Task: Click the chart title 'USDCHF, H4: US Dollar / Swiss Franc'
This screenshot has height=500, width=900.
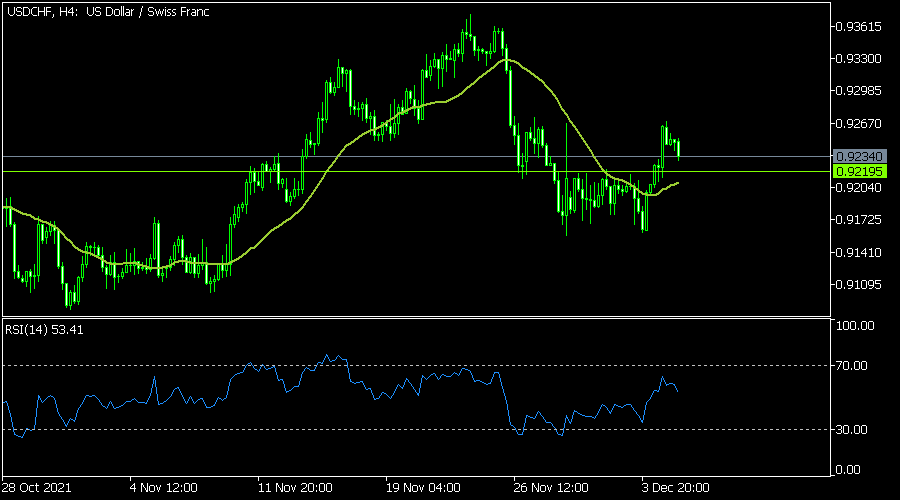Action: coord(108,11)
